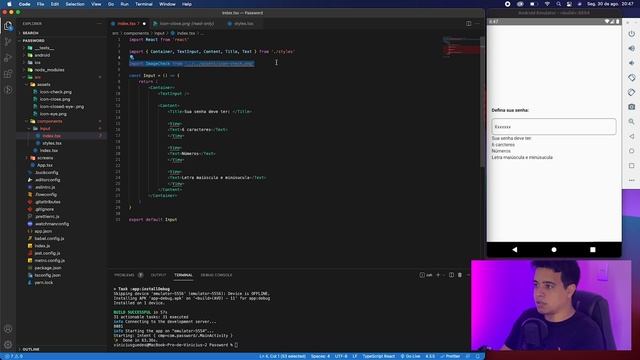This screenshot has height=360, width=640.
Task: Focus password input field in emulator
Action: (x=554, y=127)
